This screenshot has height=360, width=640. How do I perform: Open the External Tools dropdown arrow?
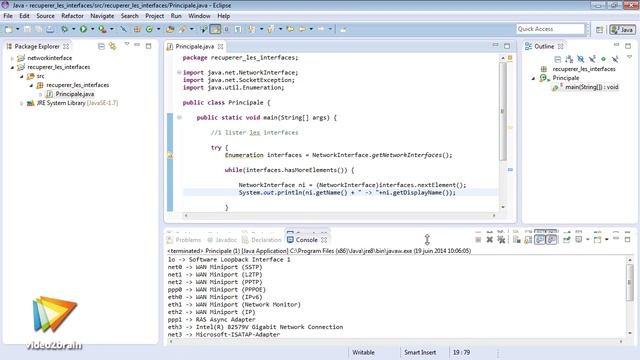[111, 29]
